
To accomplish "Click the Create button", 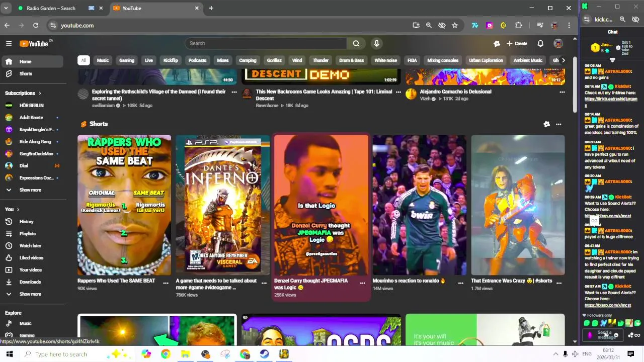I will click(517, 44).
